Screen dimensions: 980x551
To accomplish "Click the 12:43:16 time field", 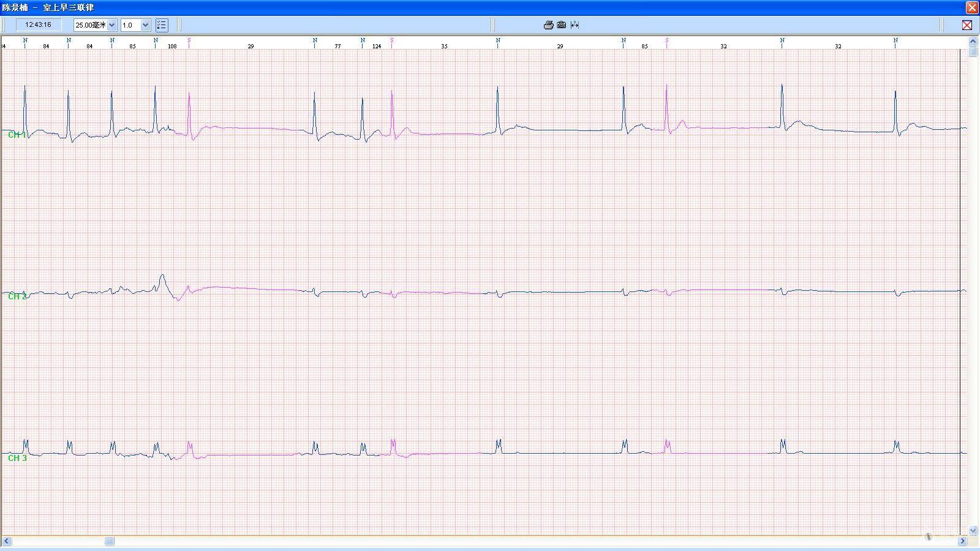I will 38,24.
